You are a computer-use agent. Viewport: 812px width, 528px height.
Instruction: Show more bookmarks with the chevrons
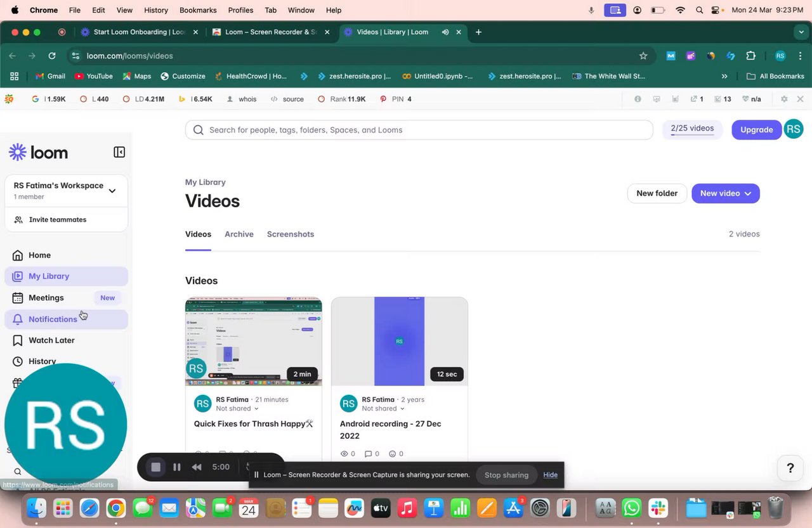(x=724, y=76)
